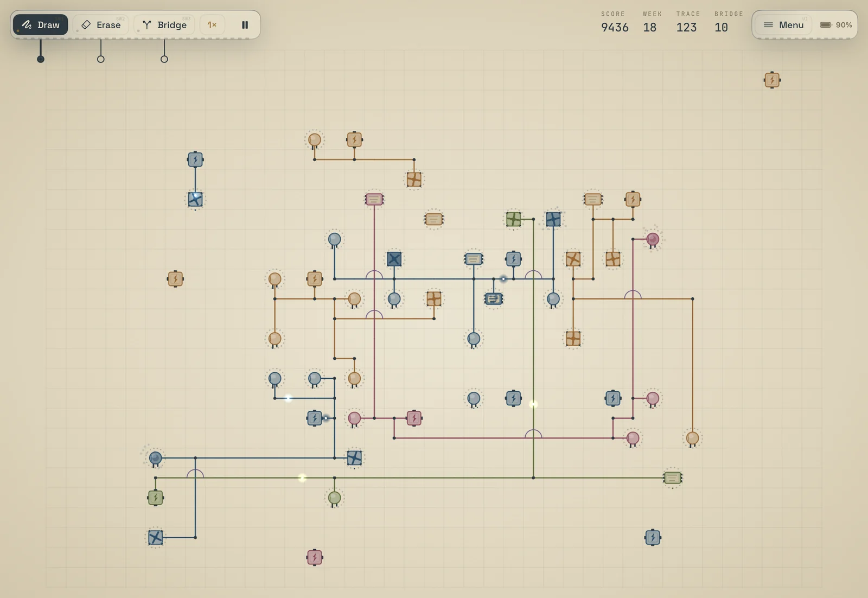Click the blue fan node at bottom left
This screenshot has width=868, height=598.
[x=156, y=538]
